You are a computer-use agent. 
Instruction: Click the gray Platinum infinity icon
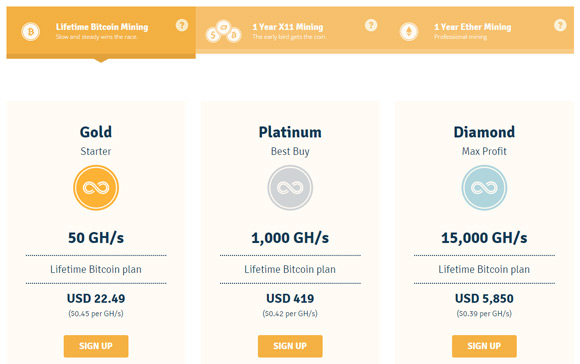coord(290,188)
